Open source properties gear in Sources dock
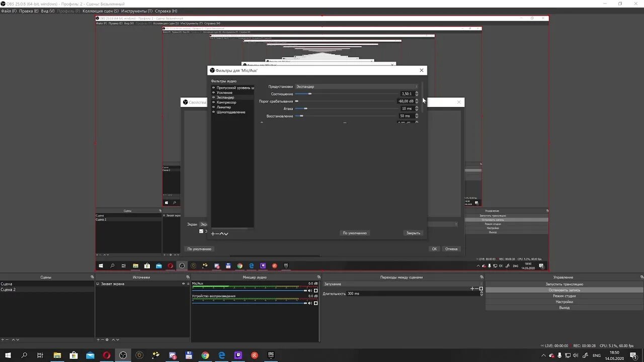The width and height of the screenshot is (644, 362). [x=107, y=340]
